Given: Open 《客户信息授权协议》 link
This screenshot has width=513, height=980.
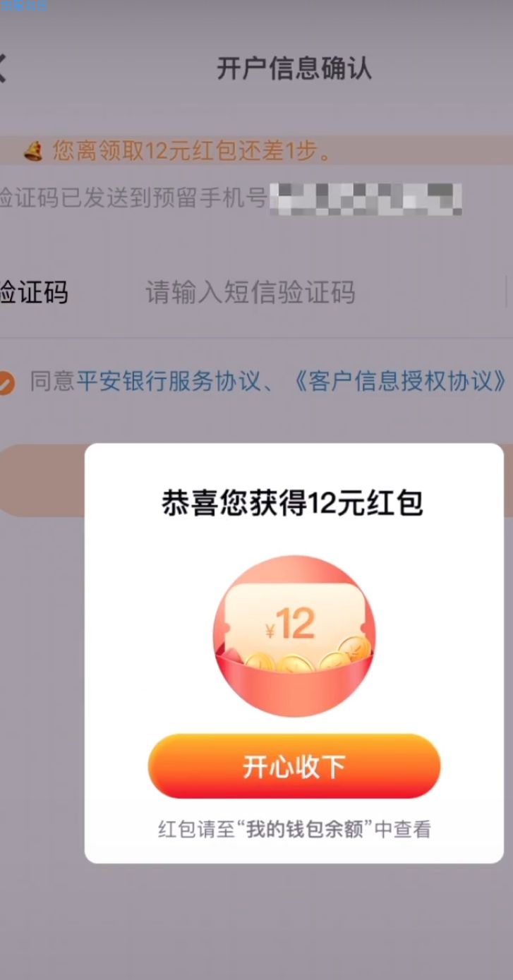Looking at the screenshot, I should (x=399, y=382).
